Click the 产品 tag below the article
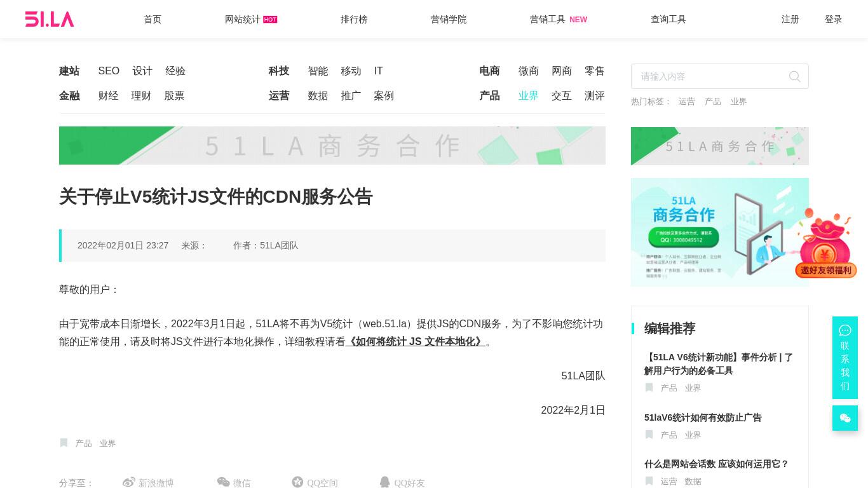868x488 pixels. coord(84,444)
